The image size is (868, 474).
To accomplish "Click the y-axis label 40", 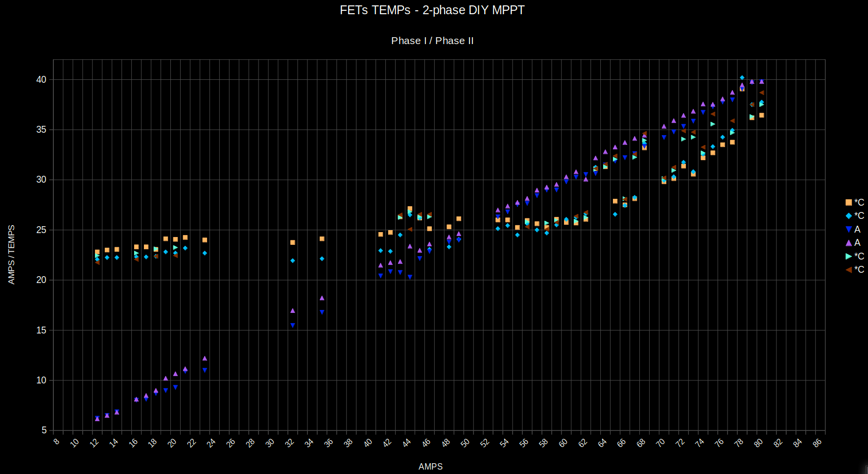I will 41,79.
